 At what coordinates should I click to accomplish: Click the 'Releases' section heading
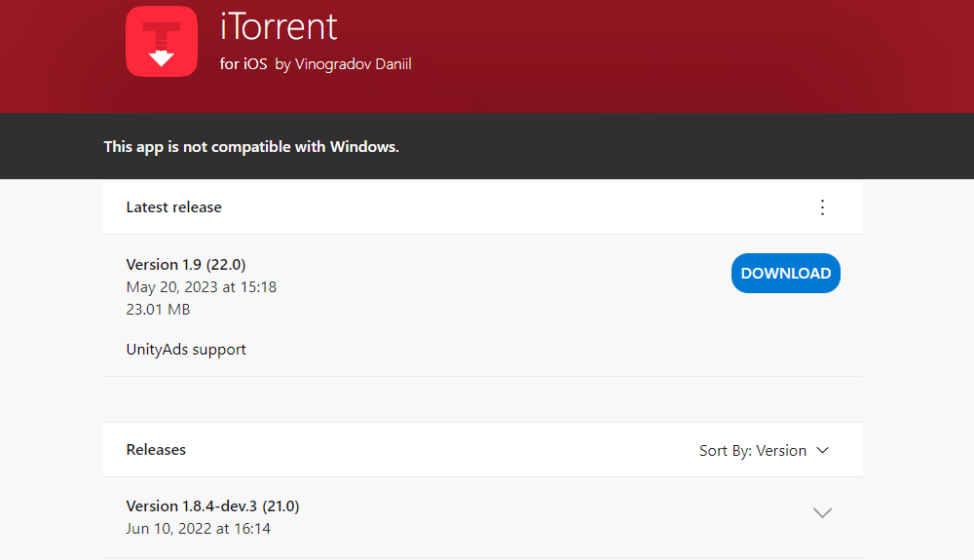click(x=156, y=450)
